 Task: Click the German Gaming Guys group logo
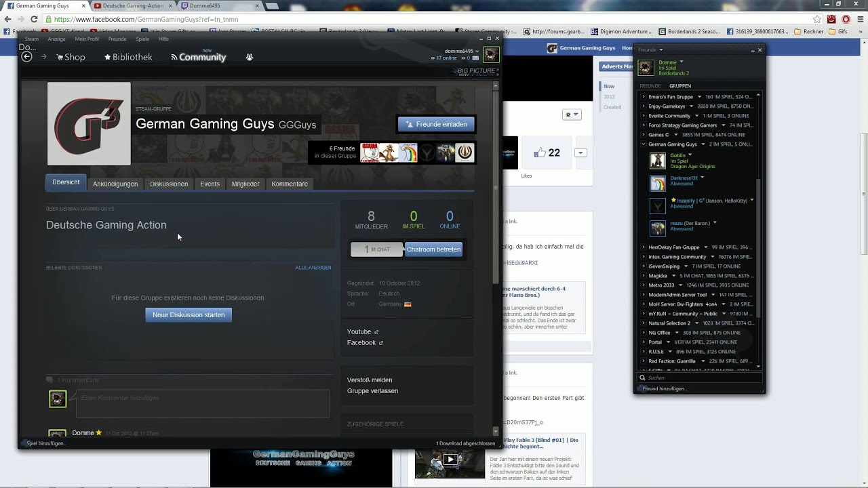pos(89,124)
